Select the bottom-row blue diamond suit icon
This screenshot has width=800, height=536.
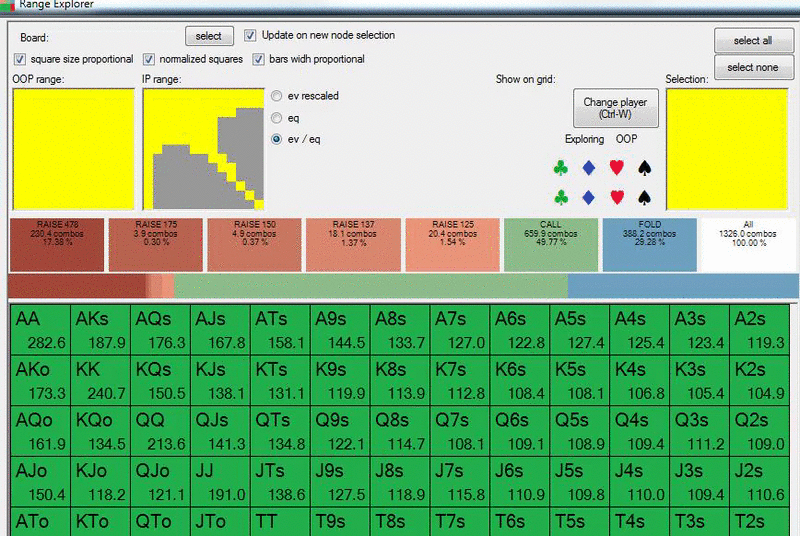click(589, 197)
